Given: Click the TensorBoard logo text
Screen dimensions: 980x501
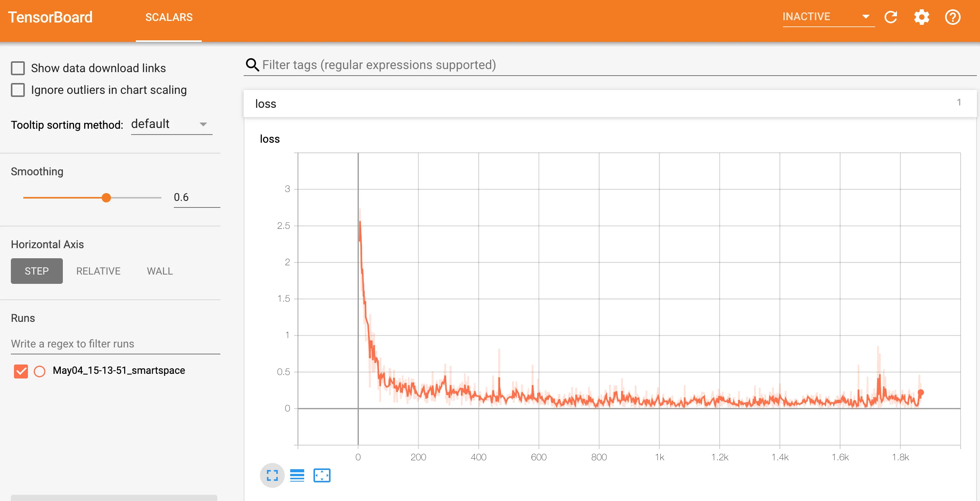Looking at the screenshot, I should tap(50, 17).
